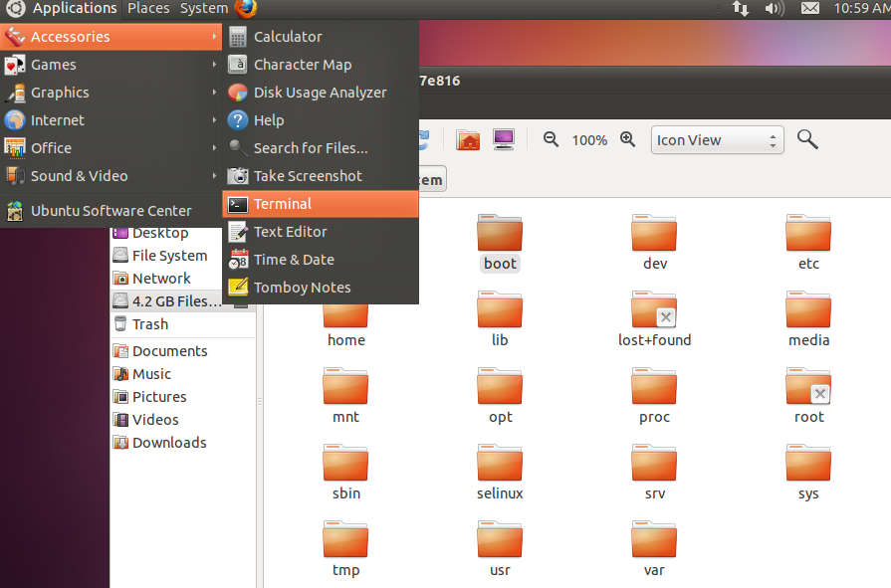Select the sbin folder icon

pyautogui.click(x=345, y=463)
